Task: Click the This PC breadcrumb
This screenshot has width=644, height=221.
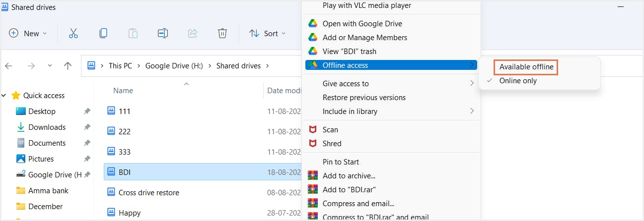Action: click(x=122, y=66)
